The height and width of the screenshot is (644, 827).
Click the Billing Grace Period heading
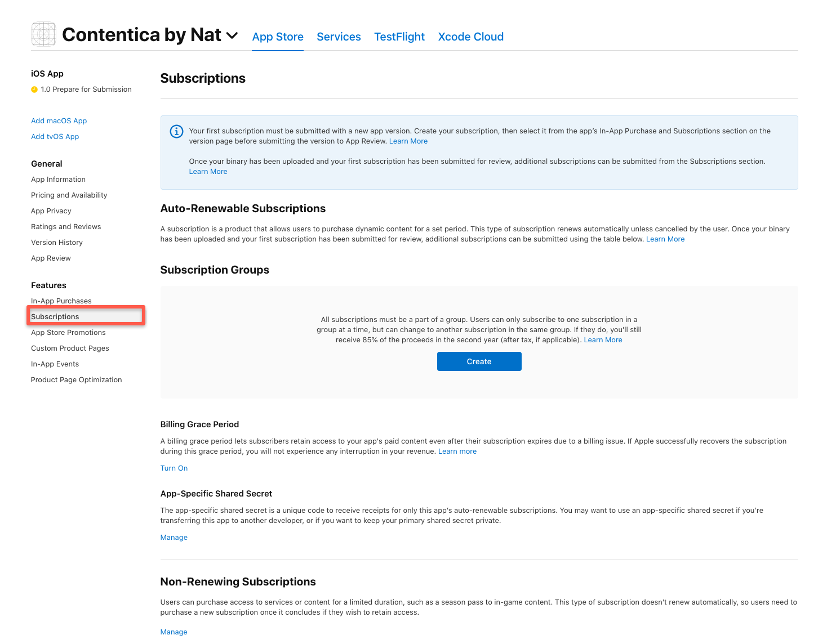199,424
